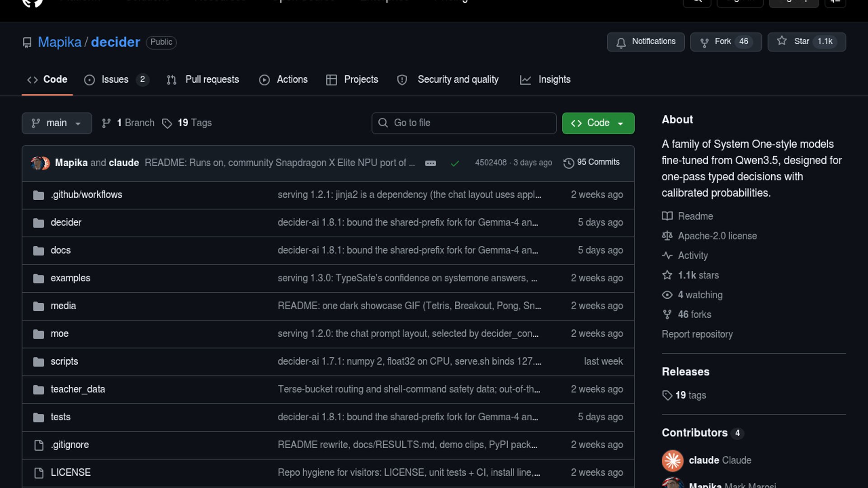Image resolution: width=868 pixels, height=488 pixels.
Task: Click the claude contributor avatar
Action: click(x=673, y=460)
